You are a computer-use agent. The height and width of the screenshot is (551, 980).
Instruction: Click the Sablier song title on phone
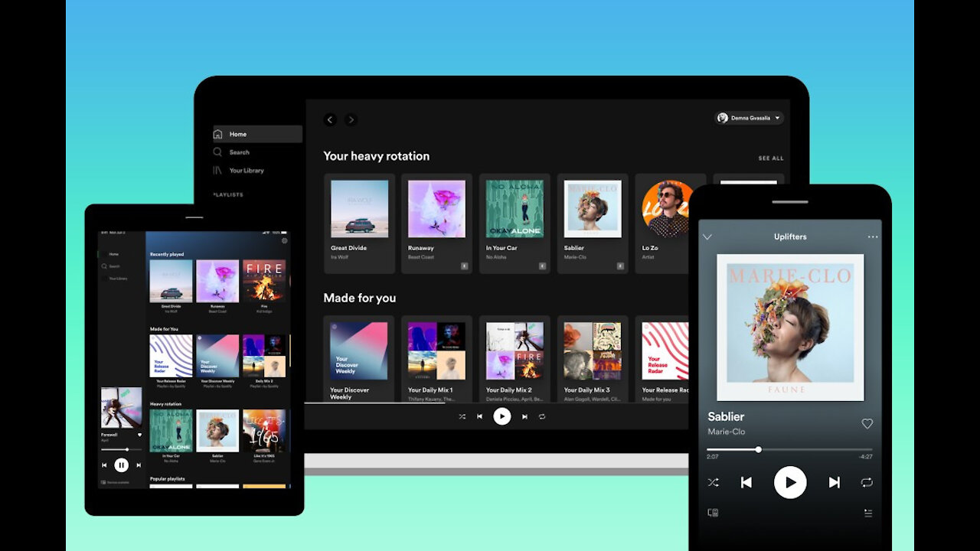tap(726, 416)
